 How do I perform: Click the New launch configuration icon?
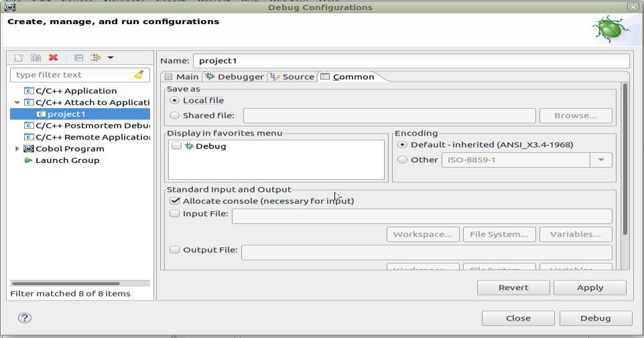19,58
